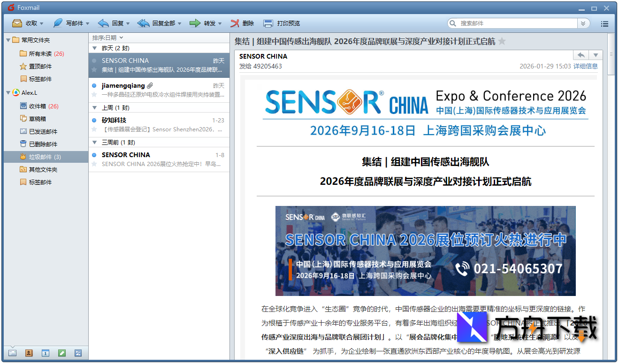Click the reply arrow above the message
The image size is (619, 364).
coord(580,54)
